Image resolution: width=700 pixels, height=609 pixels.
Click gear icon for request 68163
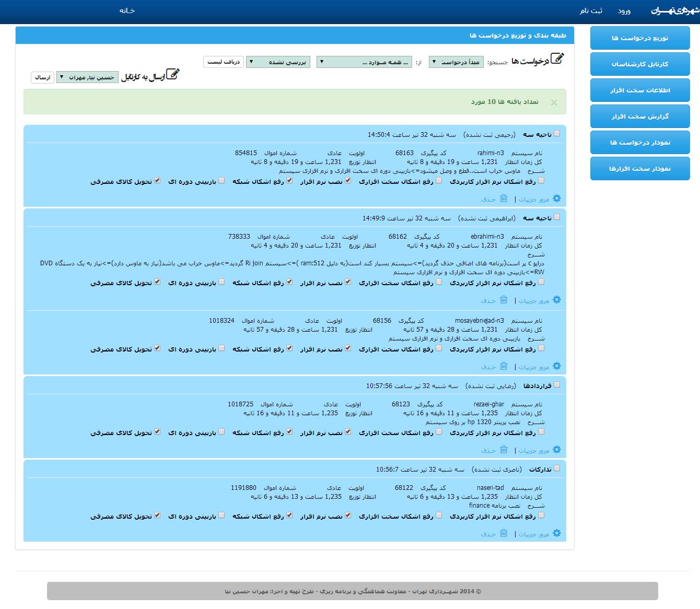[x=556, y=198]
